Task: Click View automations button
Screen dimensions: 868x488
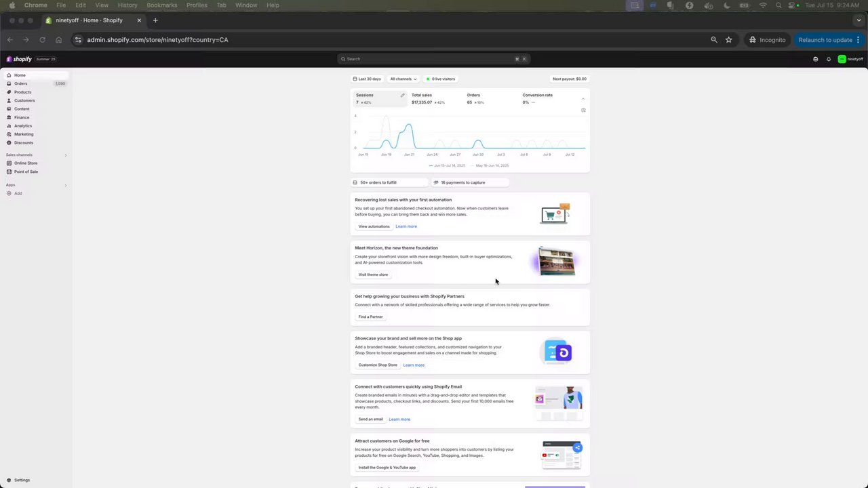Action: [374, 226]
